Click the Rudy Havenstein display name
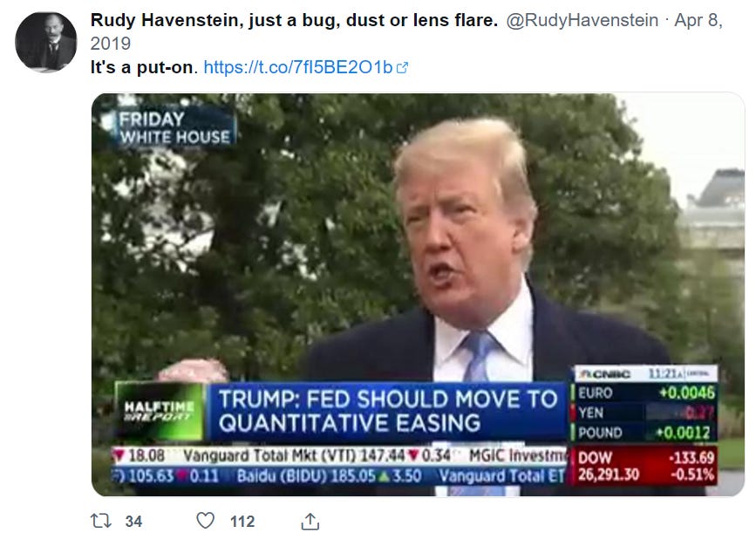The width and height of the screenshot is (756, 540). (x=294, y=20)
